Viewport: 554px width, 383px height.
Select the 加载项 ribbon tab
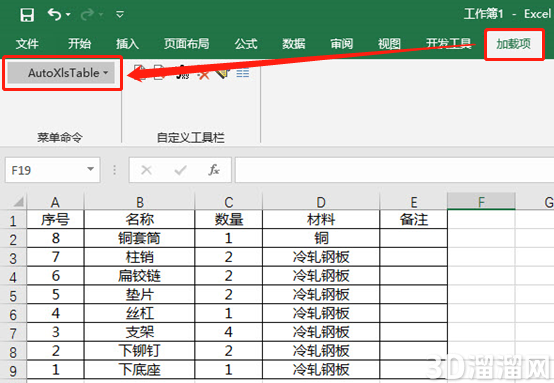tap(514, 44)
